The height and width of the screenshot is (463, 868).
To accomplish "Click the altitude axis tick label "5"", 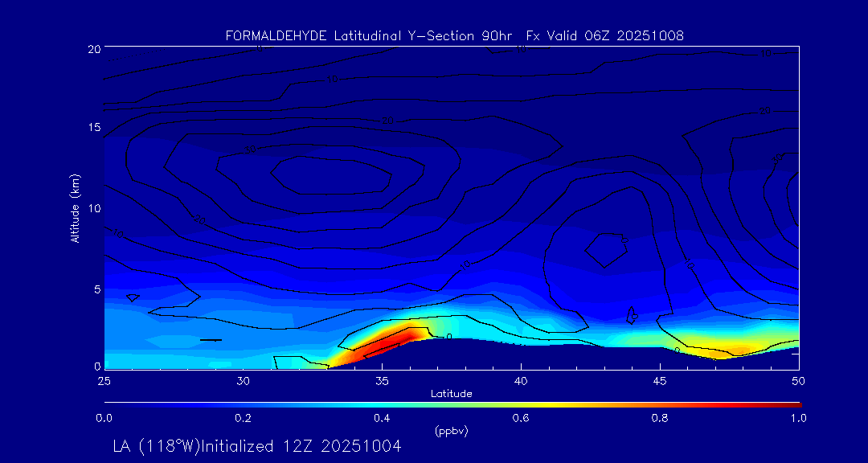I will (x=97, y=289).
